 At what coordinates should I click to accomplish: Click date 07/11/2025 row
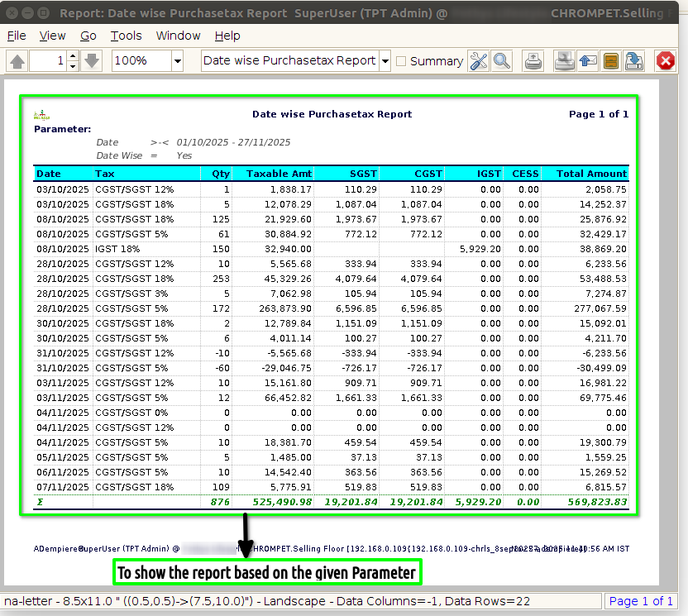(63, 487)
